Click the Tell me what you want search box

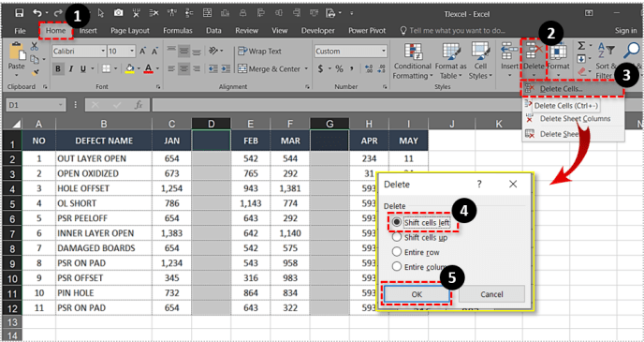pos(453,30)
